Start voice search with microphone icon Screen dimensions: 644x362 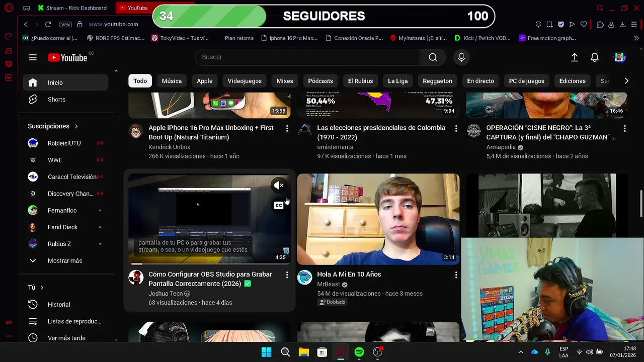click(461, 57)
